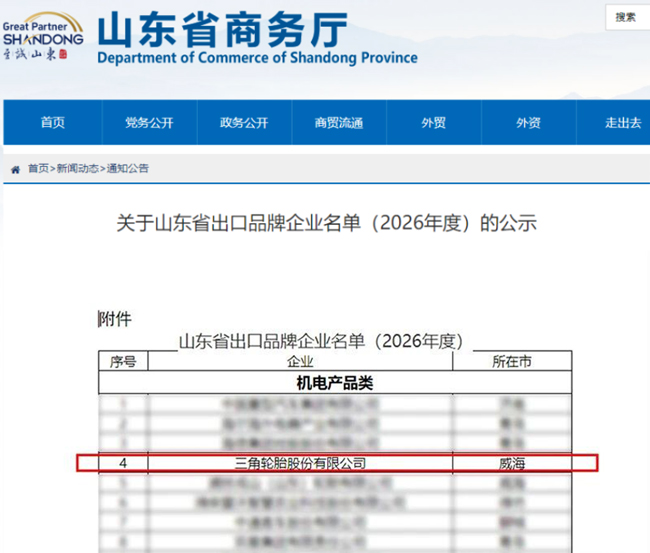This screenshot has height=553, width=650.
Task: Click the 企业 column header
Action: (x=300, y=361)
